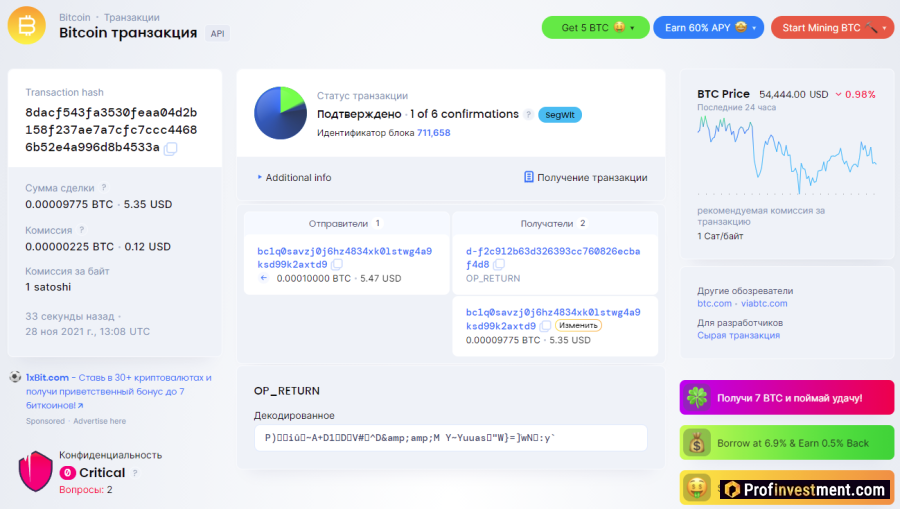The image size is (900, 509).
Task: Open help icon next to Комиссия
Action: [82, 230]
